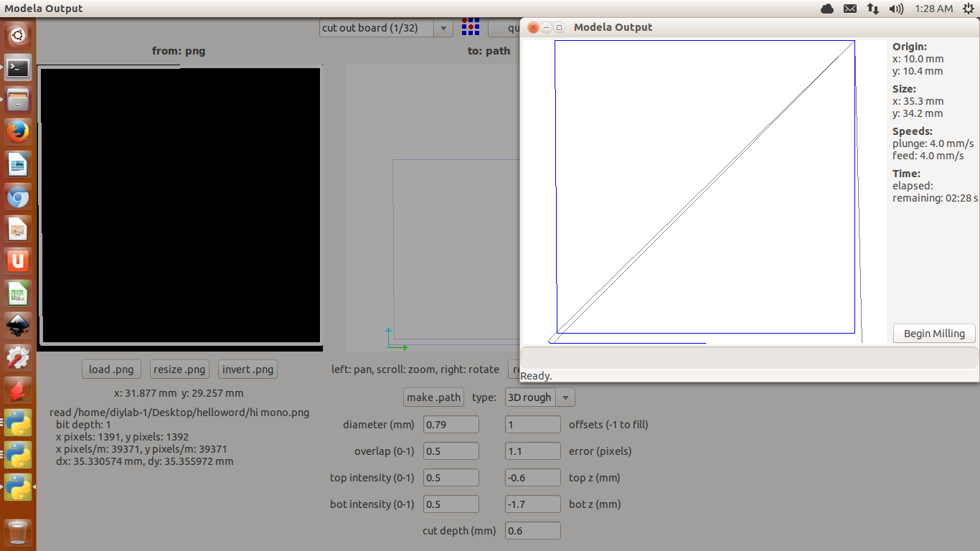Open cloud indicator in top panel
980x551 pixels.
(827, 9)
